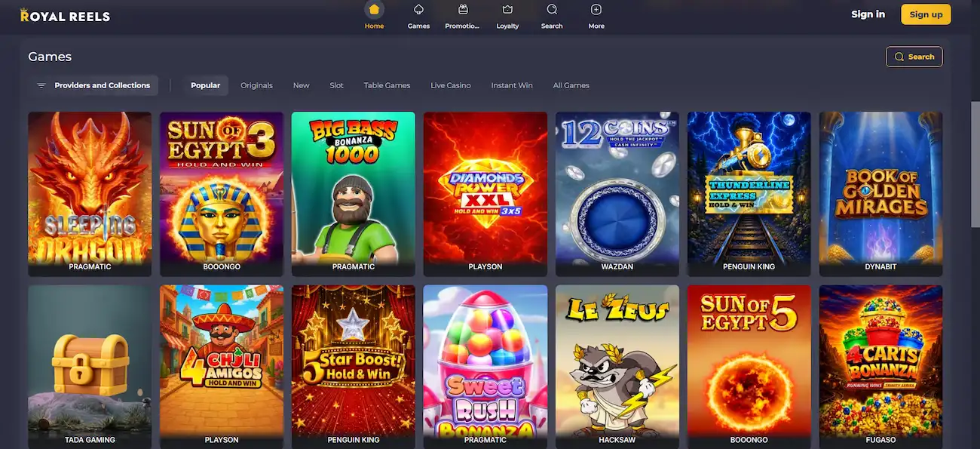Open the Sun of Egypt 3 game
This screenshot has width=980, height=449.
[x=222, y=194]
